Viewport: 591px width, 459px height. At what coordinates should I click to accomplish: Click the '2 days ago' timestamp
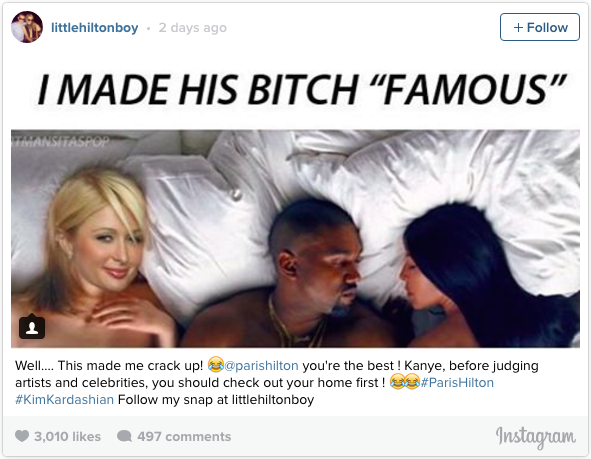193,28
